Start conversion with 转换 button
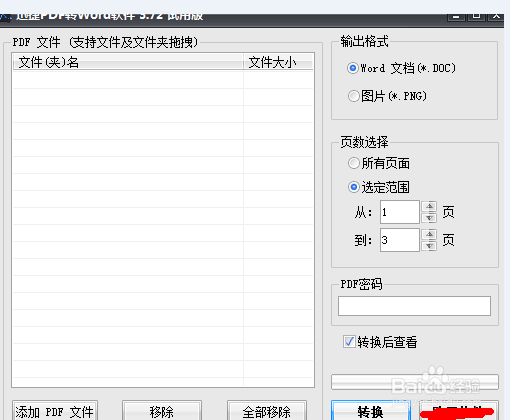The height and width of the screenshot is (420, 510). 371,411
